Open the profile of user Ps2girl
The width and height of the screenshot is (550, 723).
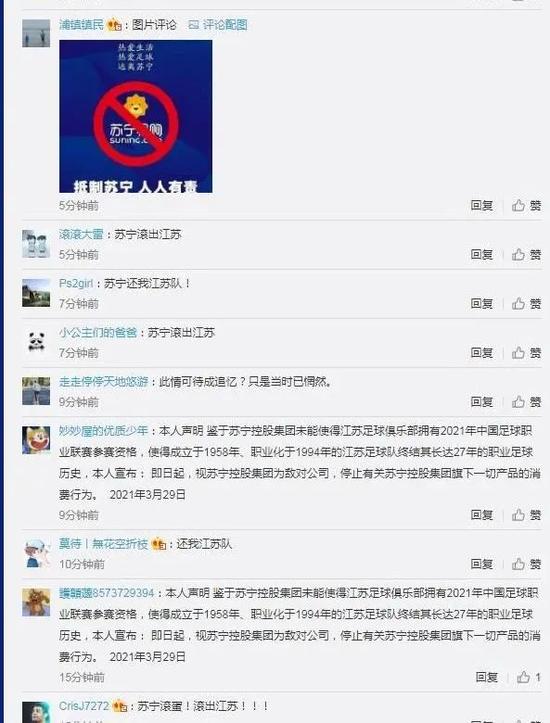[76, 283]
